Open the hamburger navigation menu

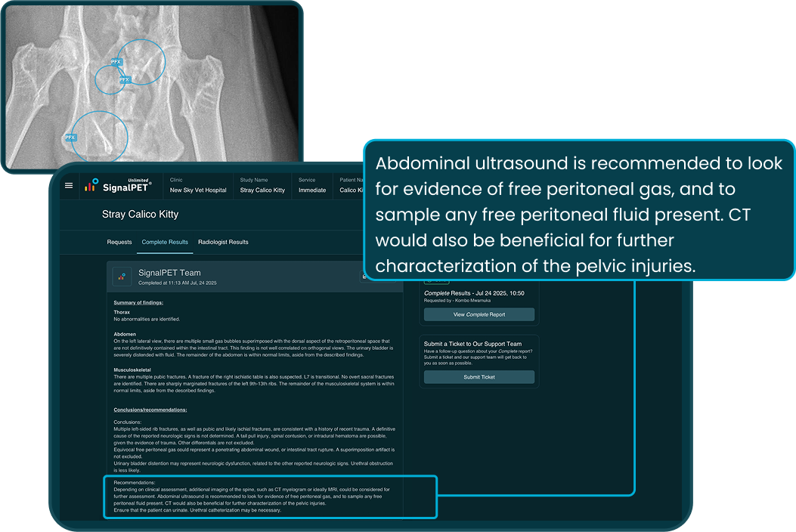click(69, 186)
